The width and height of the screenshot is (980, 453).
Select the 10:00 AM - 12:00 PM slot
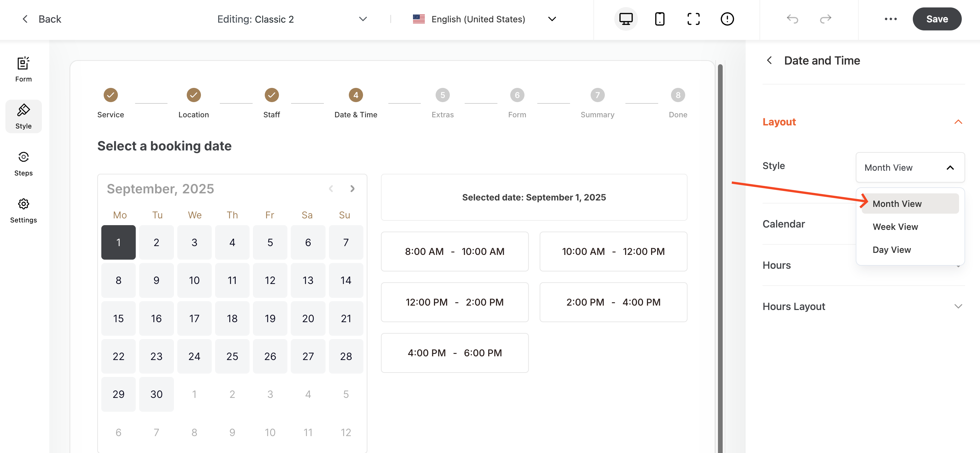pos(613,252)
